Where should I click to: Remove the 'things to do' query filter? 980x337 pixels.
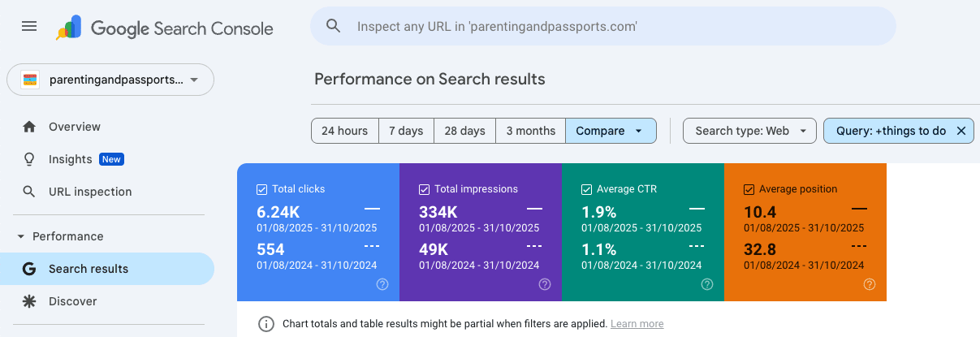tap(961, 131)
